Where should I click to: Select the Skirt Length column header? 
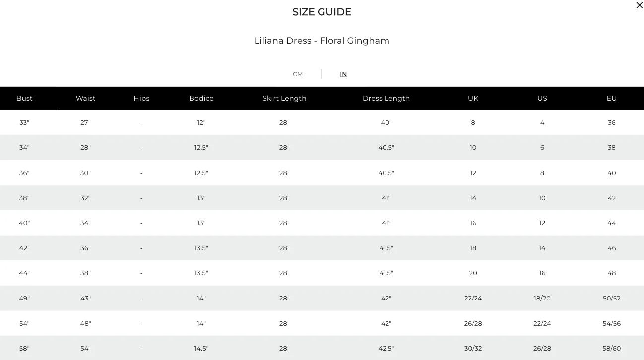284,98
